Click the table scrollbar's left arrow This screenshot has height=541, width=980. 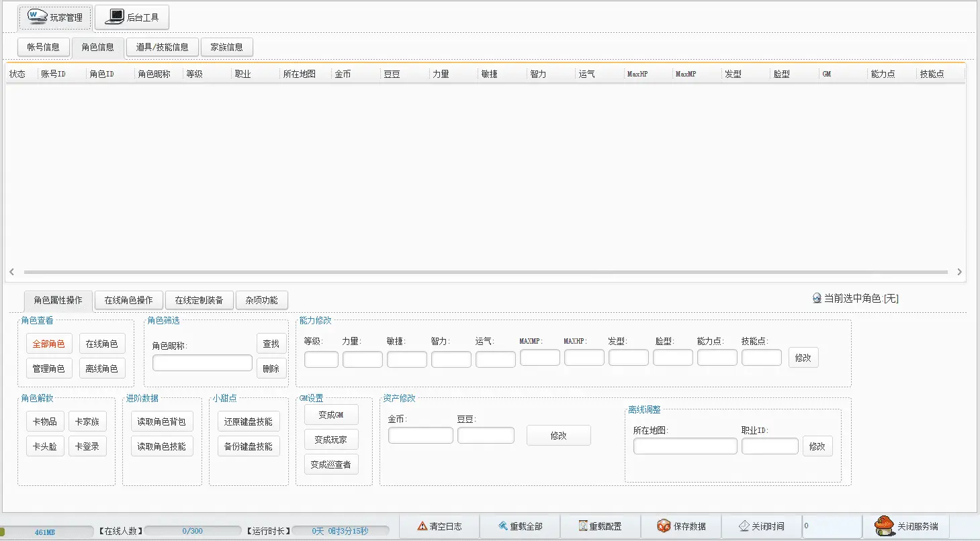click(12, 272)
